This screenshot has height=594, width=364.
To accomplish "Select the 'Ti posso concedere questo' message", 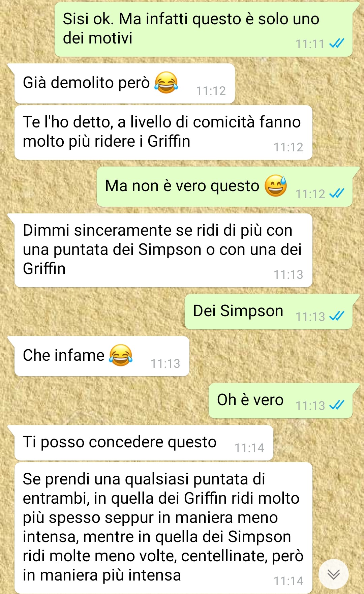I will point(144,443).
